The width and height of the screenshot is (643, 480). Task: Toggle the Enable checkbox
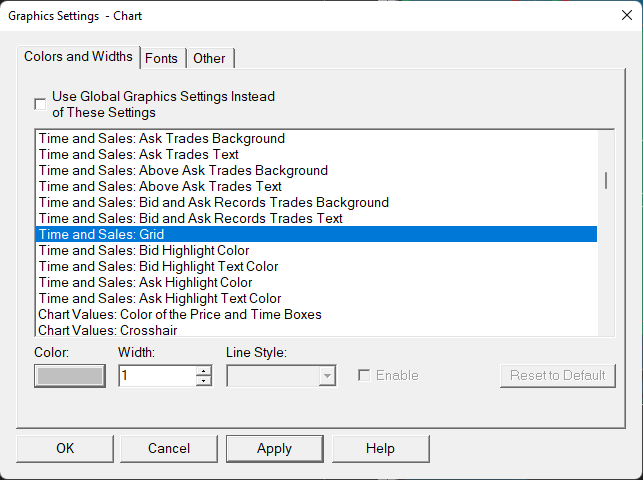coord(364,375)
